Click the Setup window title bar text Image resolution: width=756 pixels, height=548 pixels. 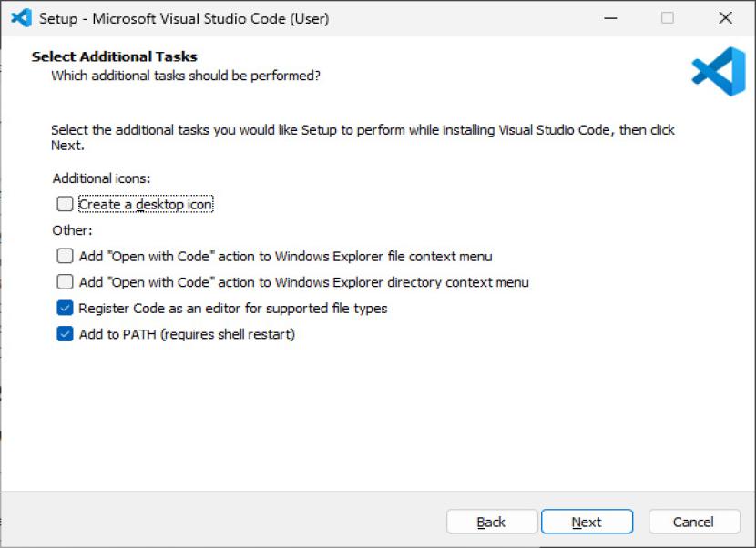click(184, 18)
